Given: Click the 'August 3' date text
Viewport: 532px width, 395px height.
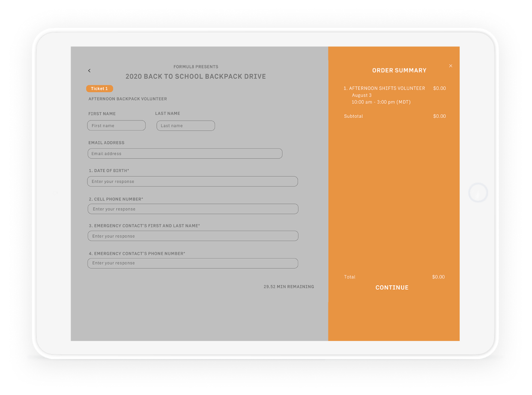Looking at the screenshot, I should click(362, 95).
